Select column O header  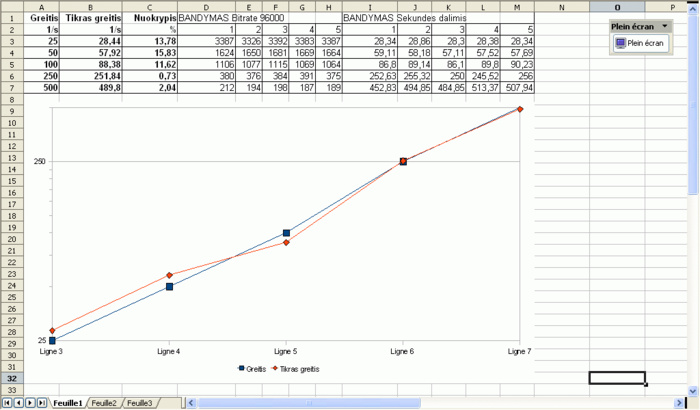coord(617,7)
